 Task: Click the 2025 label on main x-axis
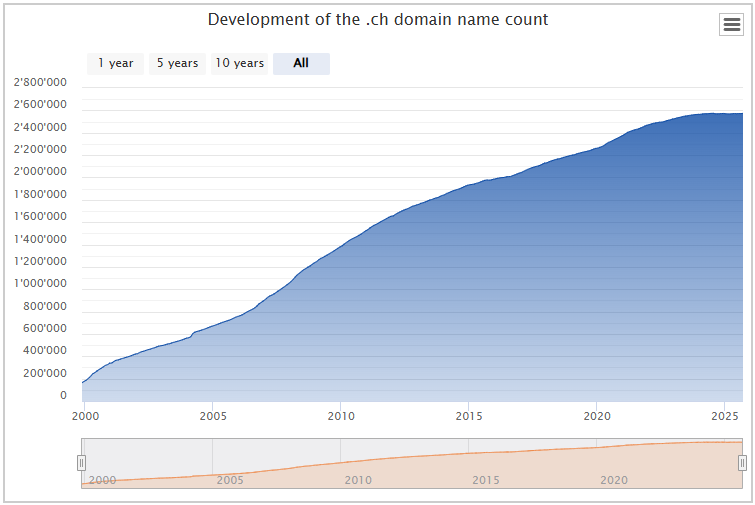tap(724, 415)
